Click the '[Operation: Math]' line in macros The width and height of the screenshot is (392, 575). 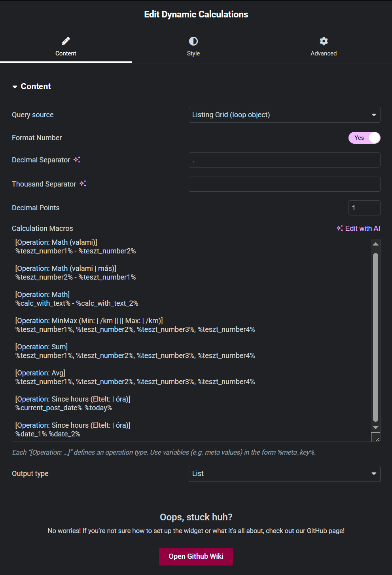point(42,295)
